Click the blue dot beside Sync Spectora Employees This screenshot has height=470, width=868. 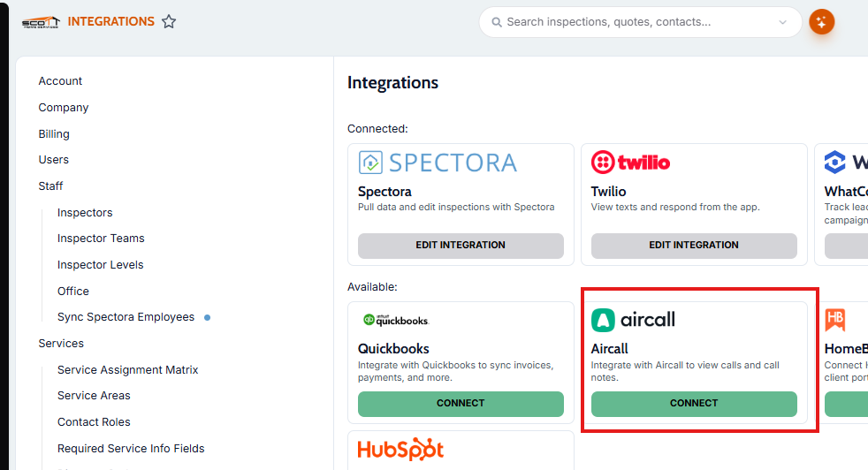point(208,318)
